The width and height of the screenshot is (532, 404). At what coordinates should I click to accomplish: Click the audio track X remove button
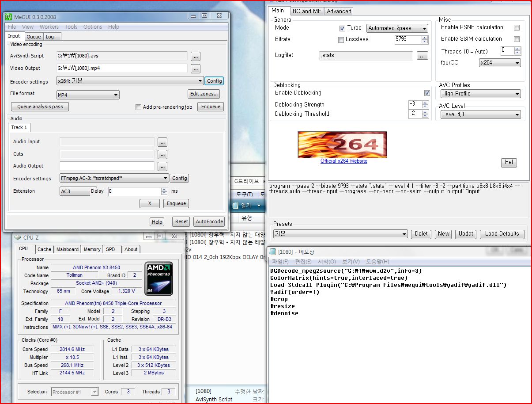(150, 204)
